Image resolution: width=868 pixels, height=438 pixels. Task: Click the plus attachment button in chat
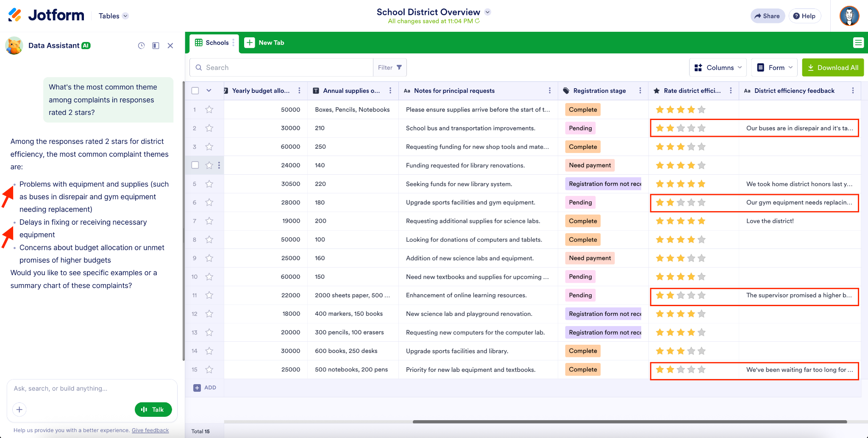tap(19, 410)
